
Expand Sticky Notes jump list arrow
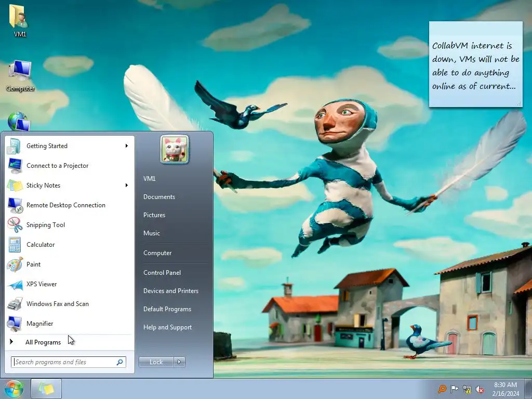click(127, 185)
